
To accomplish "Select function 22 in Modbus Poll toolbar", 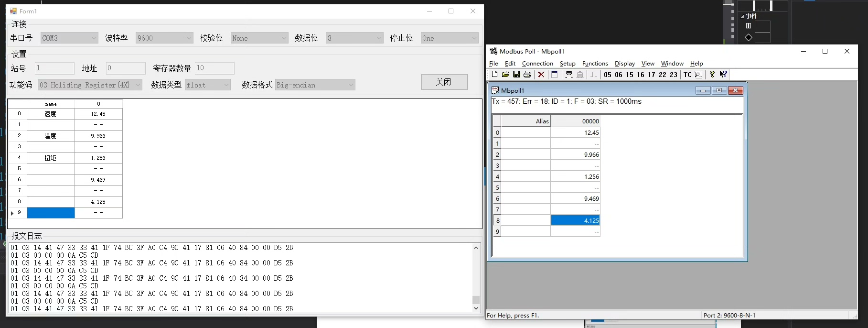I will click(663, 75).
